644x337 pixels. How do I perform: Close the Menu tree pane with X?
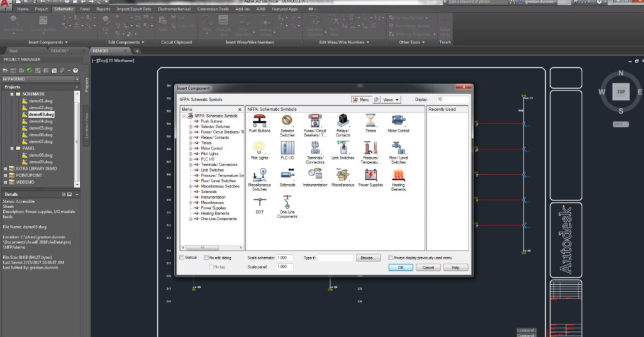[240, 109]
